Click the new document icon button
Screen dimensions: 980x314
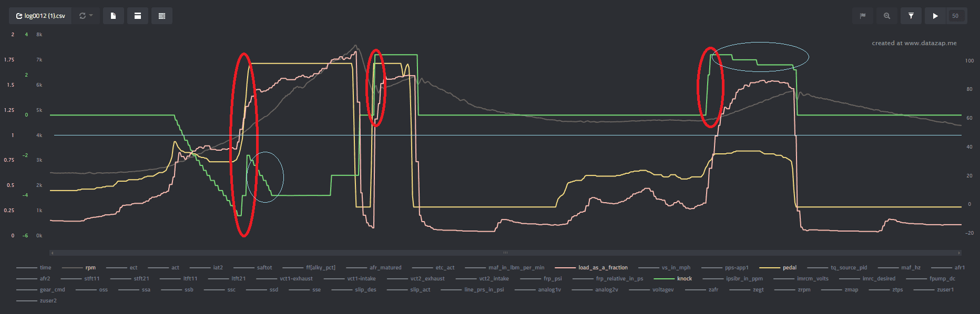(113, 16)
